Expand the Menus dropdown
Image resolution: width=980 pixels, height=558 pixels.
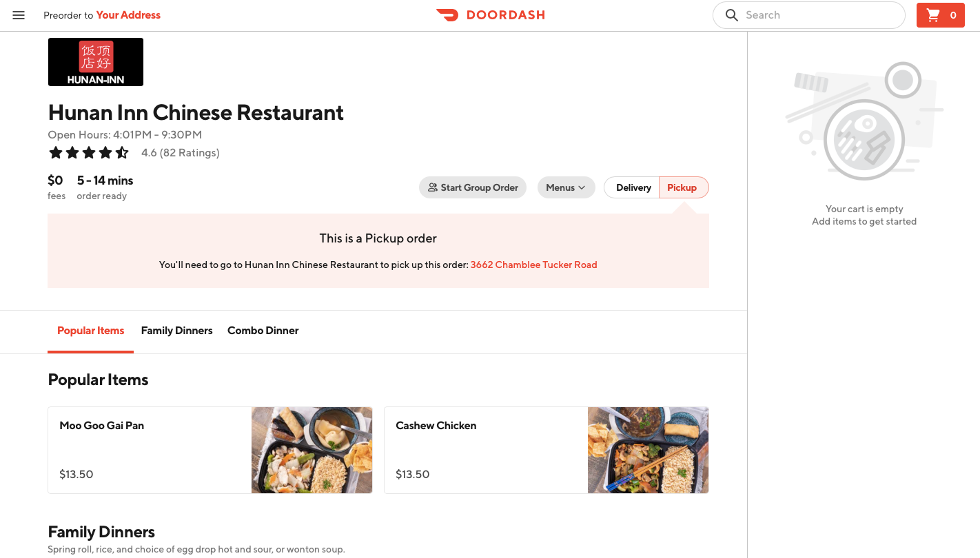point(560,187)
